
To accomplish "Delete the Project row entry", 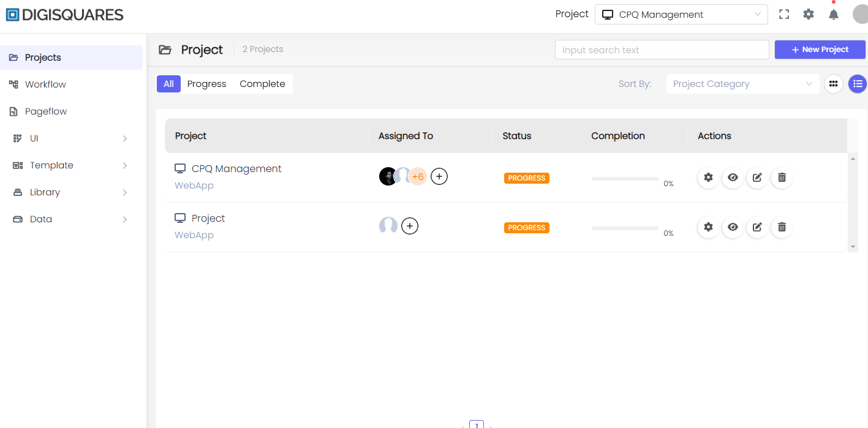I will tap(782, 227).
